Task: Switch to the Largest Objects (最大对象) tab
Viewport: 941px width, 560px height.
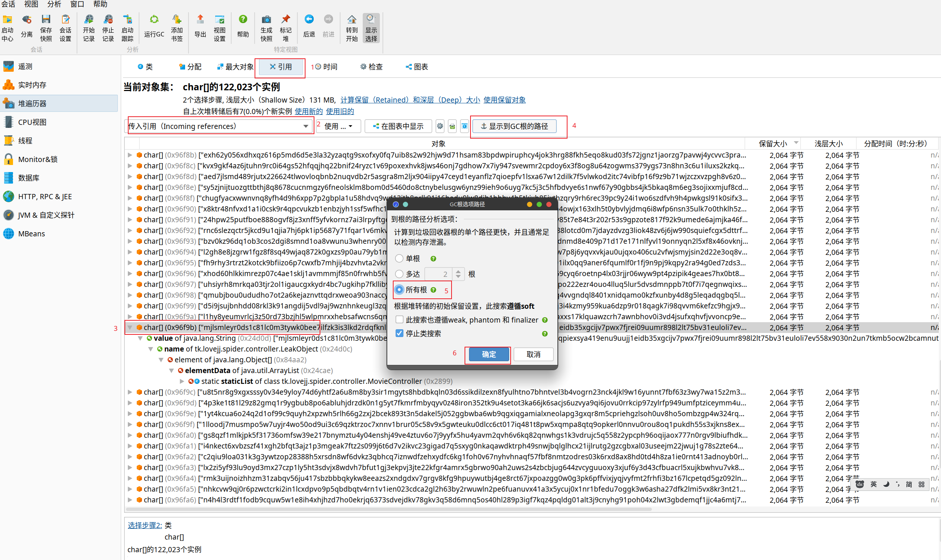Action: 236,67
